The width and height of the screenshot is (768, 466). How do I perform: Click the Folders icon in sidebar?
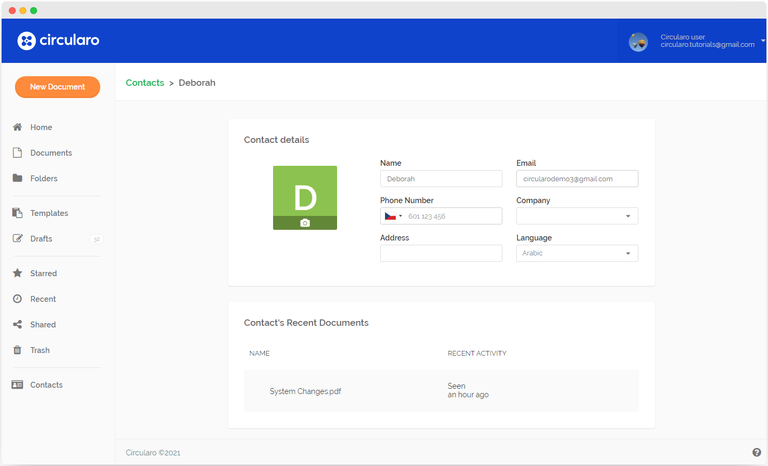point(17,179)
